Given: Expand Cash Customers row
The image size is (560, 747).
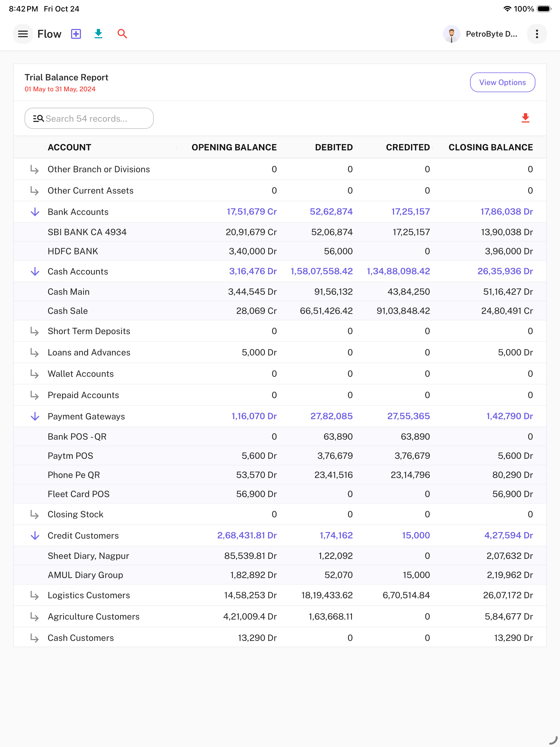Looking at the screenshot, I should click(x=34, y=638).
